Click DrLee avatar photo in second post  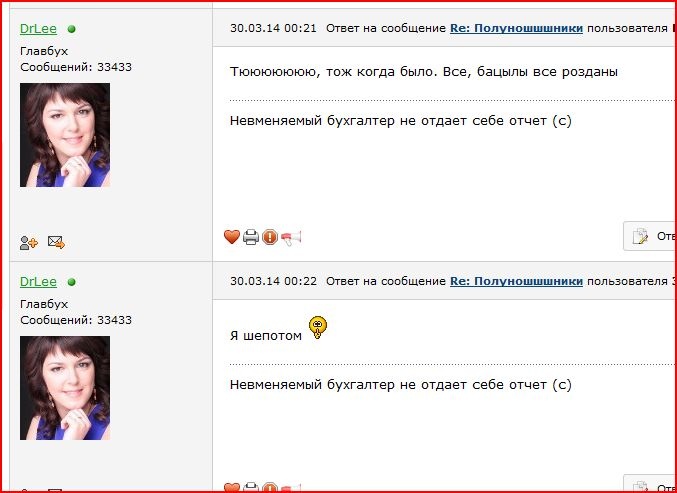click(x=65, y=388)
